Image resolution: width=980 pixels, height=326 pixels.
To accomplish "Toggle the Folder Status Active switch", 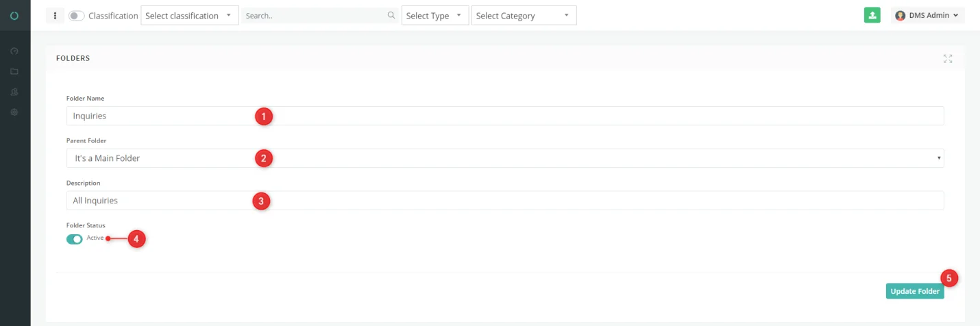I will [x=74, y=238].
